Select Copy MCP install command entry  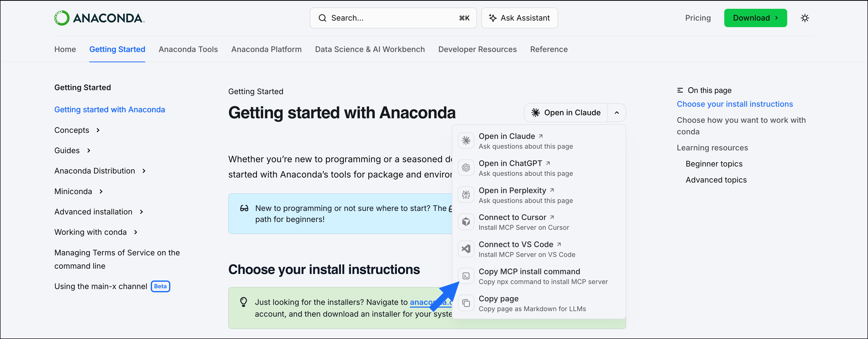pyautogui.click(x=539, y=276)
